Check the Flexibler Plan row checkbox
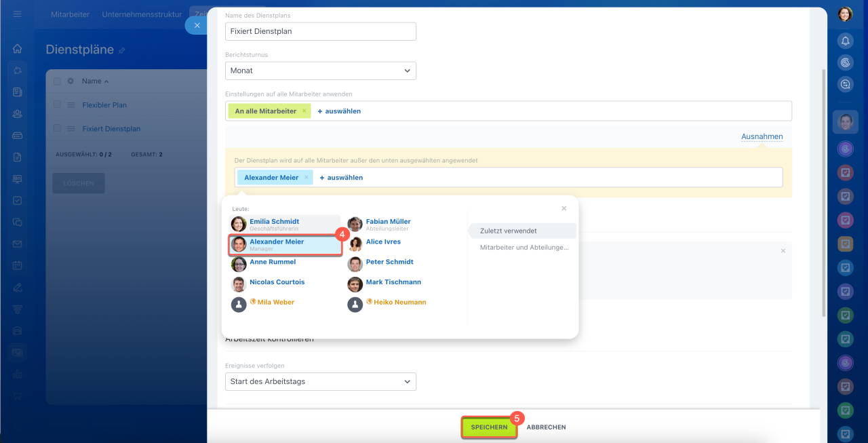868x443 pixels. click(x=57, y=105)
